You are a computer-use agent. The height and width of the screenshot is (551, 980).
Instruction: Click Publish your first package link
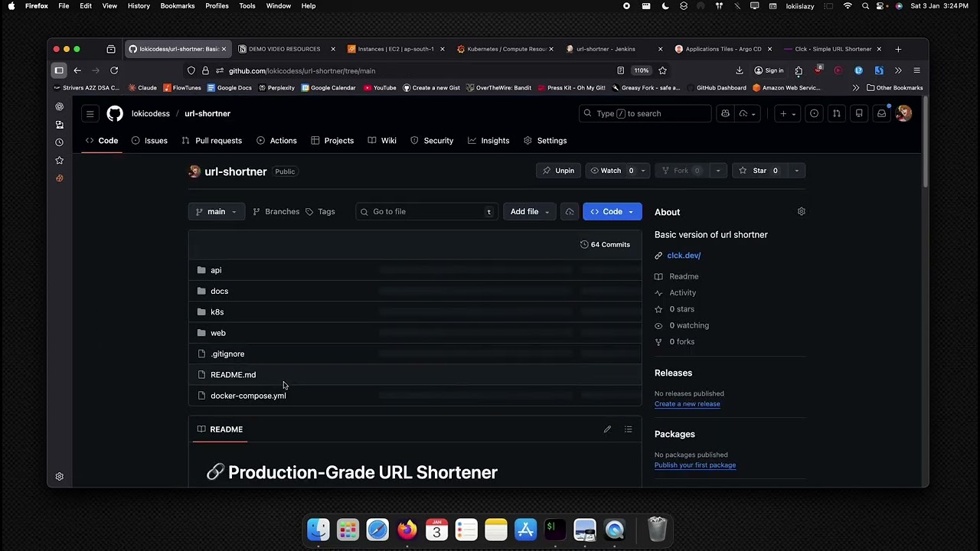pos(695,465)
